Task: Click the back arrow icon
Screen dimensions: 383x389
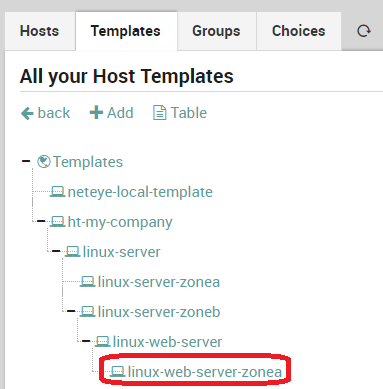Action: point(27,113)
